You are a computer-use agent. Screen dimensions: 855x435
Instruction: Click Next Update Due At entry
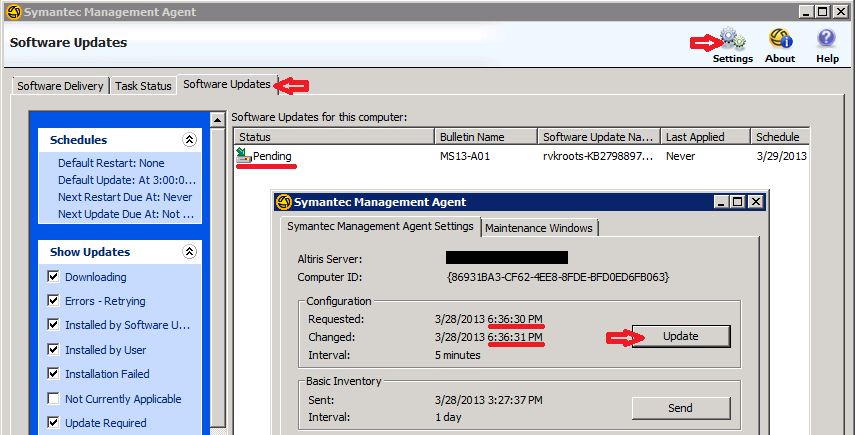[126, 214]
